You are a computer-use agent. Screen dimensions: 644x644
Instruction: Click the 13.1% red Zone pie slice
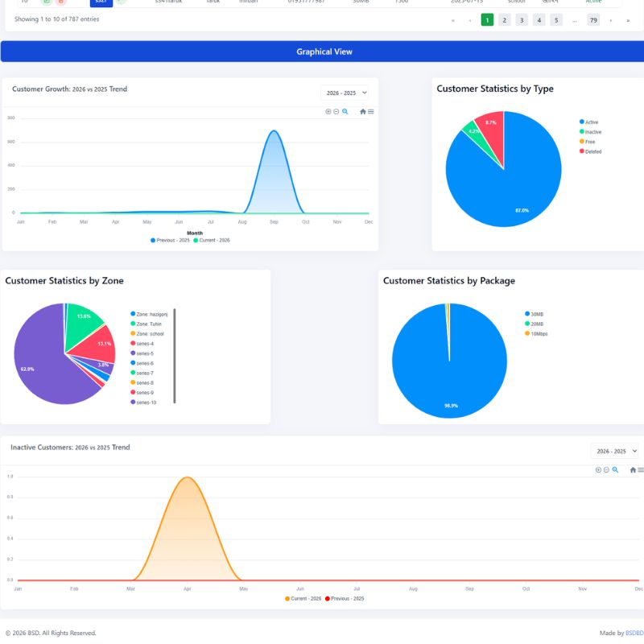[98, 345]
